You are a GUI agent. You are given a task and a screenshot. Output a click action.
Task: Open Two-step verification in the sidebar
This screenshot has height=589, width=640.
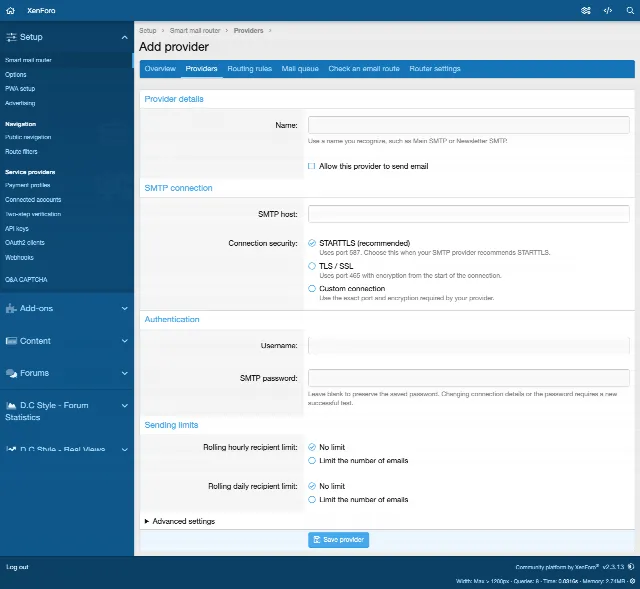(33, 214)
